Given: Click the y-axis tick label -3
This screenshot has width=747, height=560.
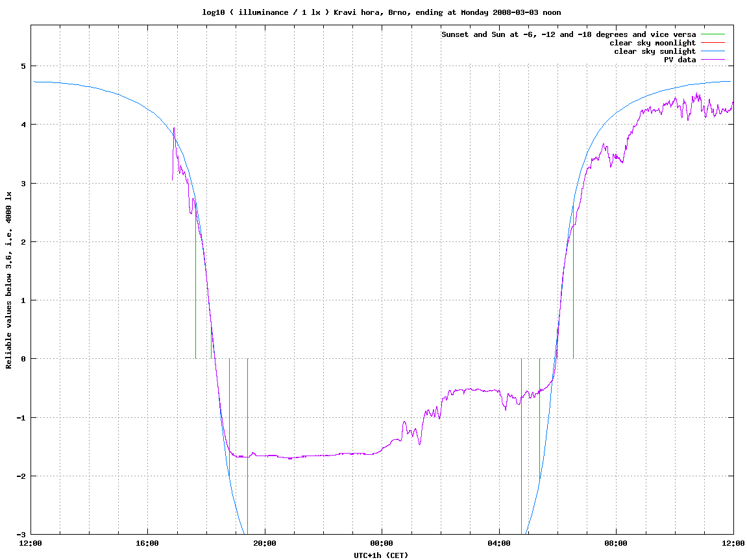Looking at the screenshot, I should (x=21, y=535).
